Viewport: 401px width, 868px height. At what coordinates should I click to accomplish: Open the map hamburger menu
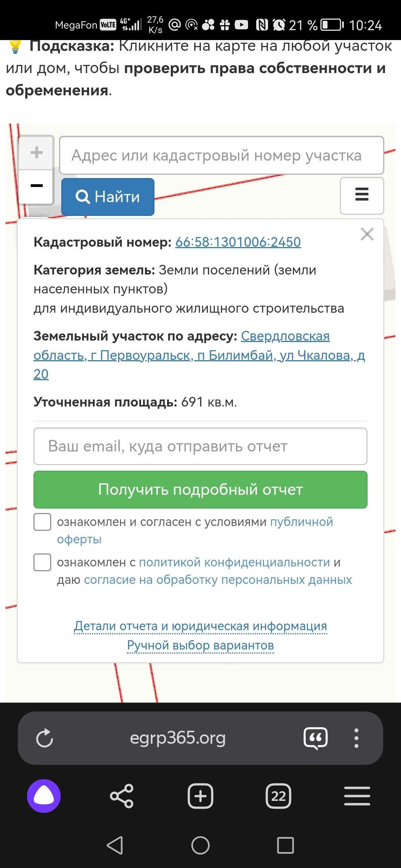[x=362, y=195]
